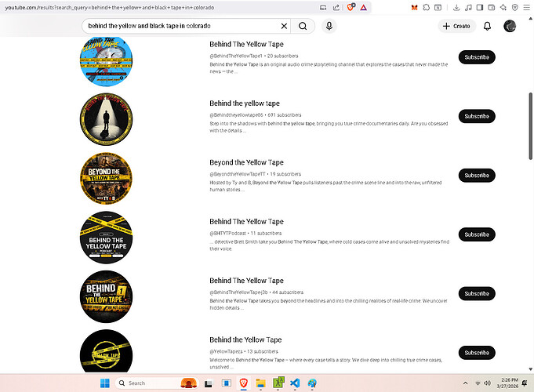Start voice search with microphone icon

[329, 26]
